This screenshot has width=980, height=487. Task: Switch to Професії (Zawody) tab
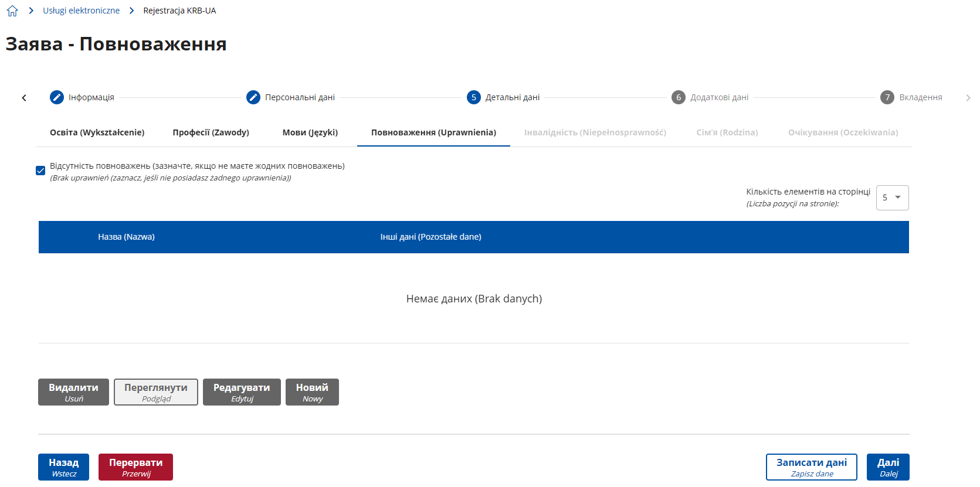[x=211, y=132]
